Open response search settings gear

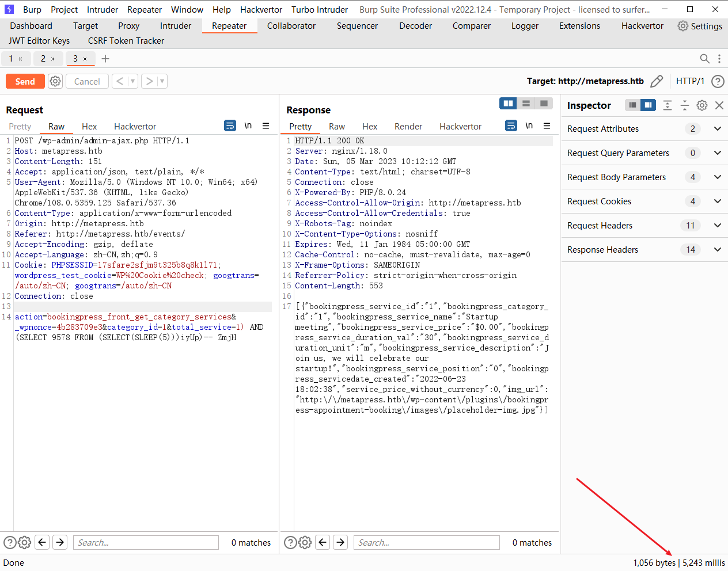305,542
